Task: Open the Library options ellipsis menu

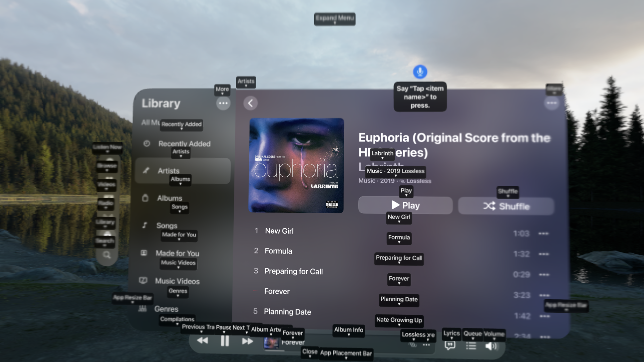Action: click(x=223, y=103)
